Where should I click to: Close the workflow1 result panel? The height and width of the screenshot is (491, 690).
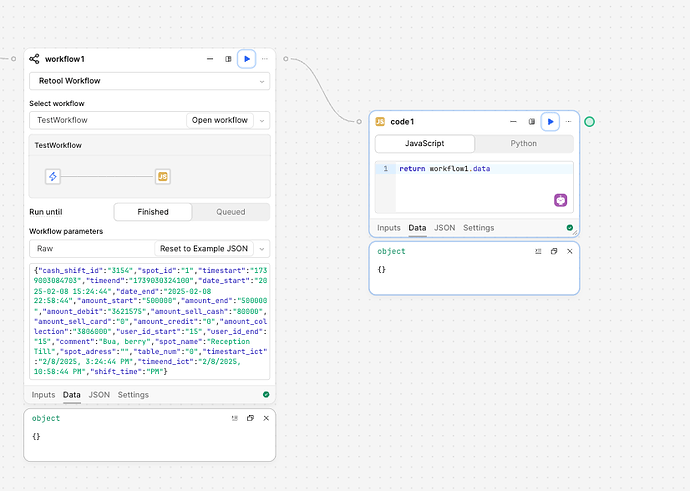tap(266, 418)
